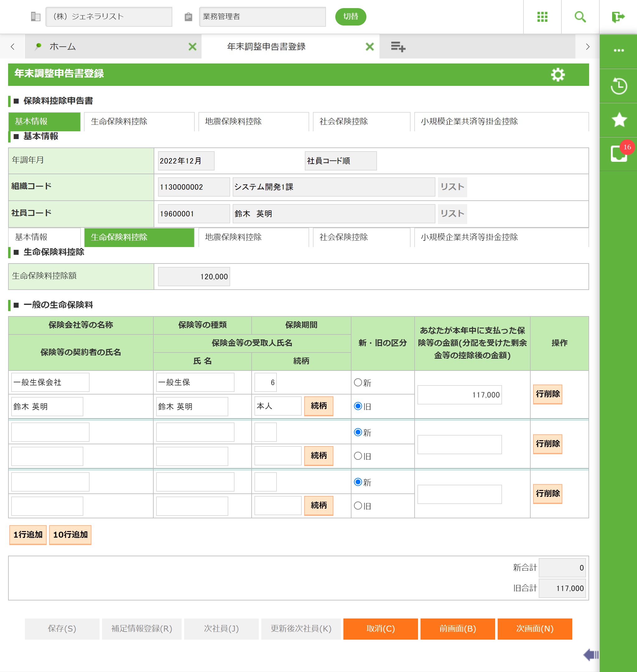637x672 pixels.
Task: Open the history clock icon in sidebar
Action: coord(618,86)
